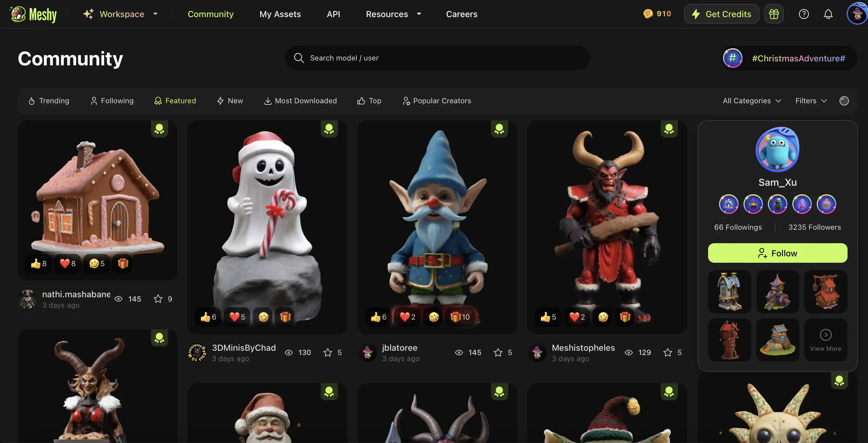Screen dimensions: 868x443
Task: Open the gingerbread house model thumbnail
Action: point(97,200)
